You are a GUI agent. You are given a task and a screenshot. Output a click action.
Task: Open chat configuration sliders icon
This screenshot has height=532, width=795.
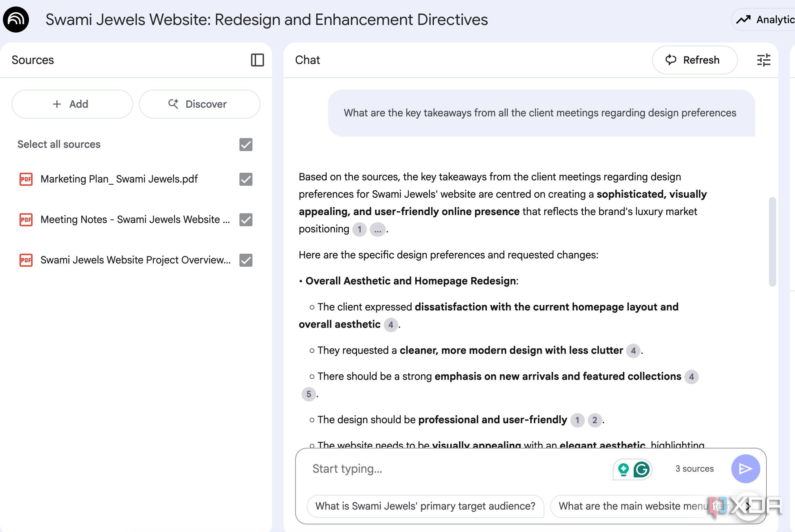point(764,60)
